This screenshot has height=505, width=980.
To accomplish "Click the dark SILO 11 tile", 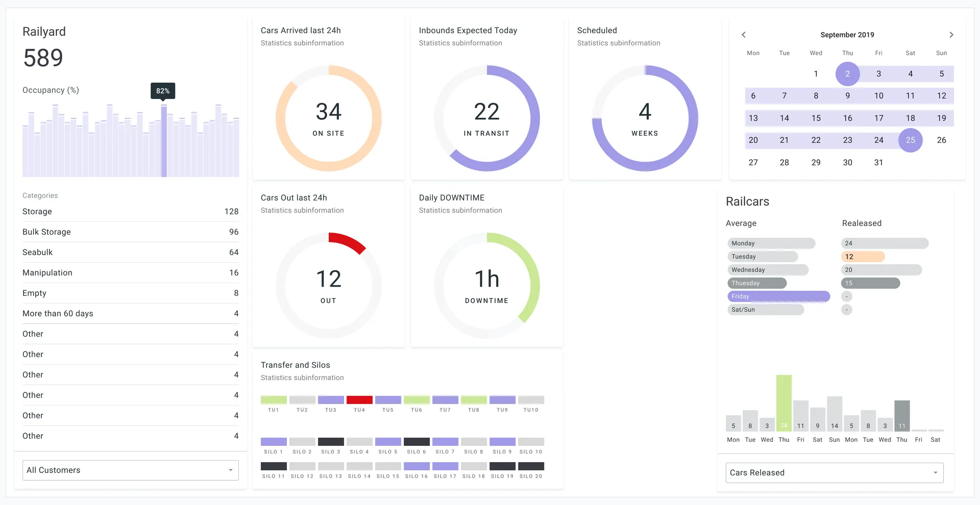I will tap(274, 466).
